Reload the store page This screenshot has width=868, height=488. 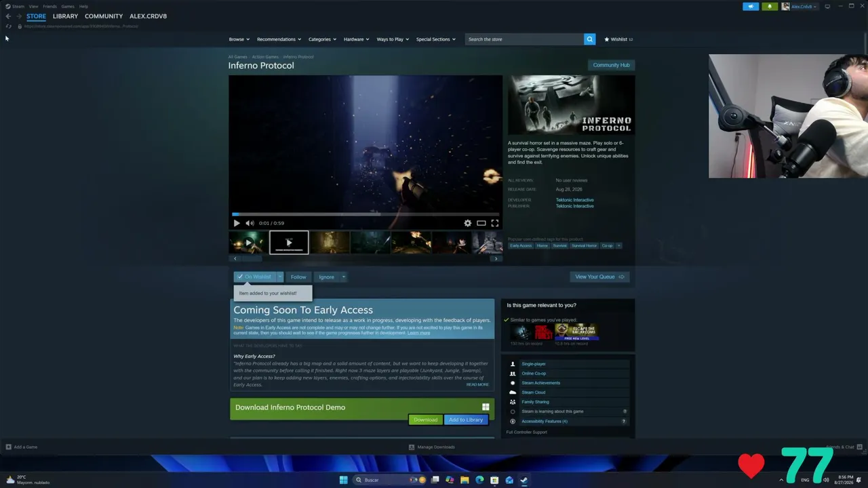pos(8,26)
